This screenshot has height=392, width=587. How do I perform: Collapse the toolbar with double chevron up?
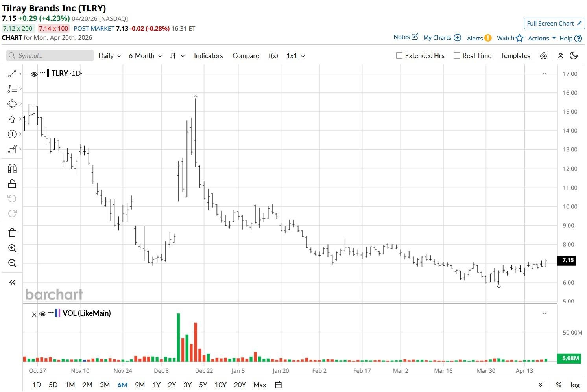[561, 56]
